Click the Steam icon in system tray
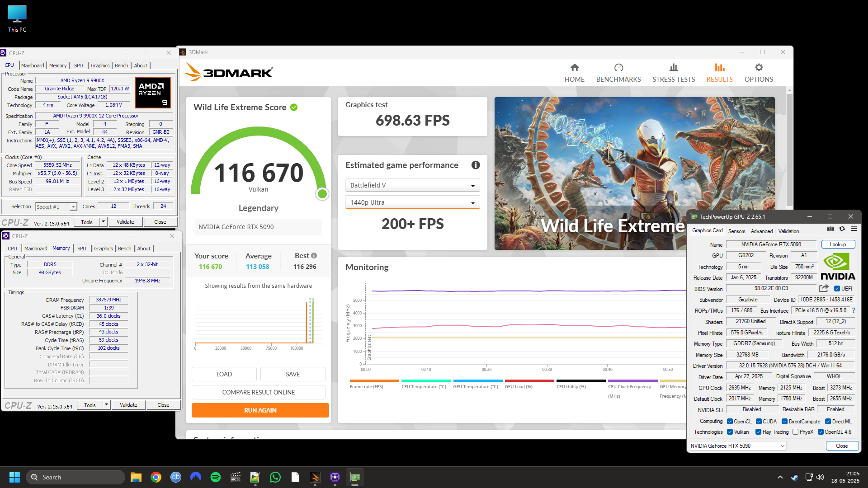Screen dimensions: 868x488 tap(794, 477)
